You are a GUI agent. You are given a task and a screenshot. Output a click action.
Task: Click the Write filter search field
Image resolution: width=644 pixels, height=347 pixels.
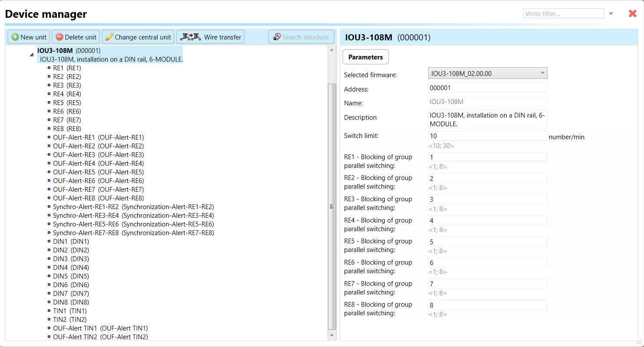click(563, 13)
